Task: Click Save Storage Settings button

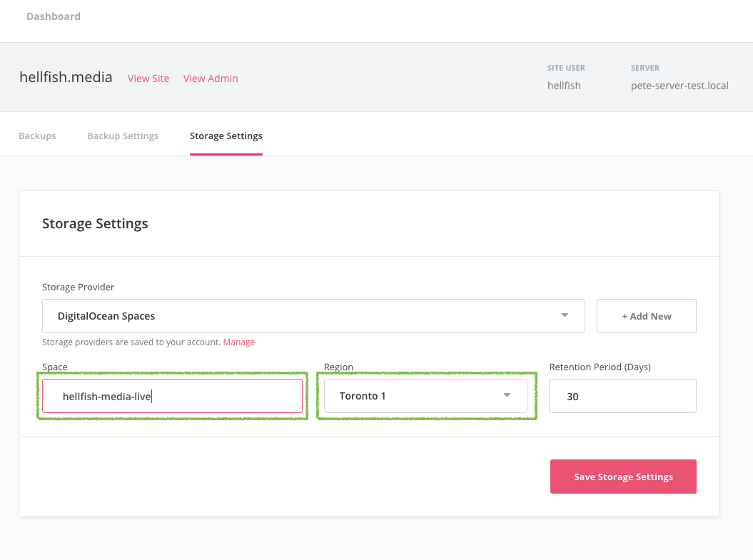Action: click(x=623, y=477)
